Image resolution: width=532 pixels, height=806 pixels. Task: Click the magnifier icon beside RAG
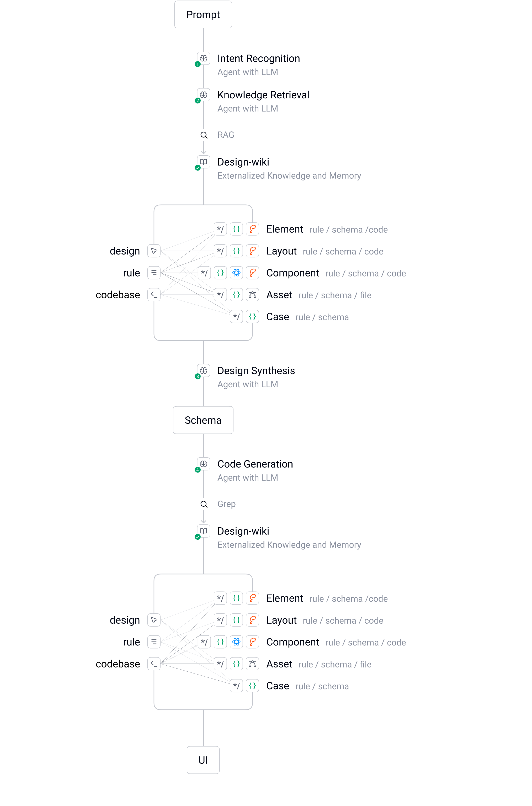click(x=204, y=135)
